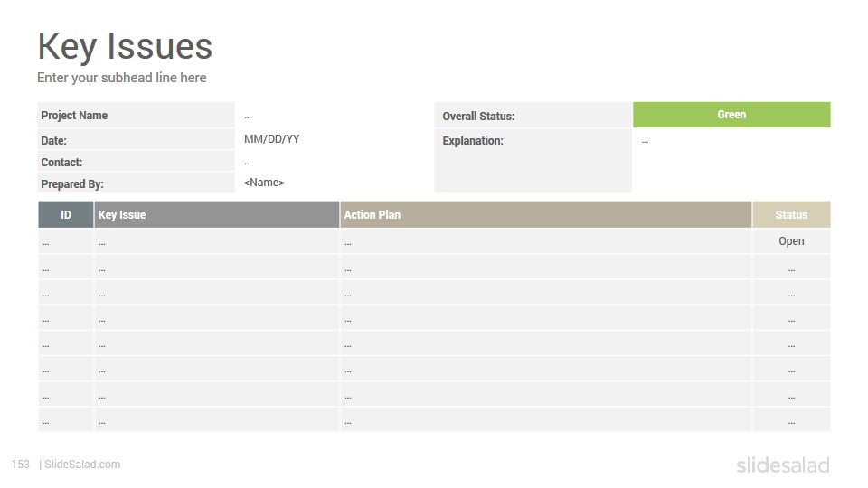The height and width of the screenshot is (488, 868).
Task: Select the Explanation label cell
Action: click(533, 161)
